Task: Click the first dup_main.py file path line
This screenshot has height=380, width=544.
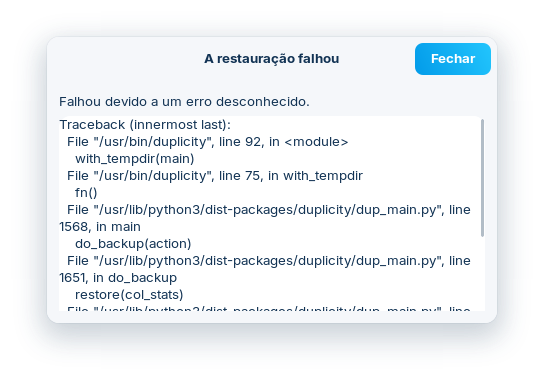Action: click(x=269, y=210)
